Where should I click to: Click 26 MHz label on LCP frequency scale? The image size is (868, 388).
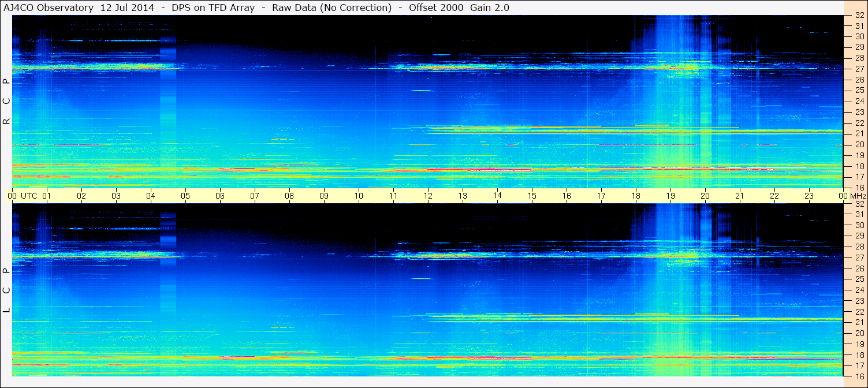click(859, 268)
